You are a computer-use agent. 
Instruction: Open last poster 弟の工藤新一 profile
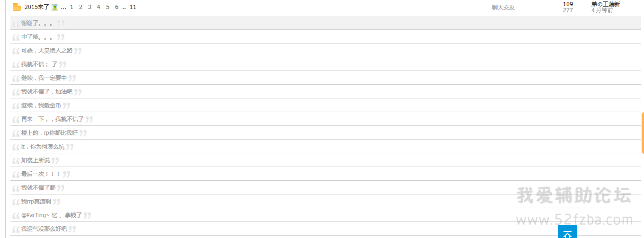[x=608, y=4]
